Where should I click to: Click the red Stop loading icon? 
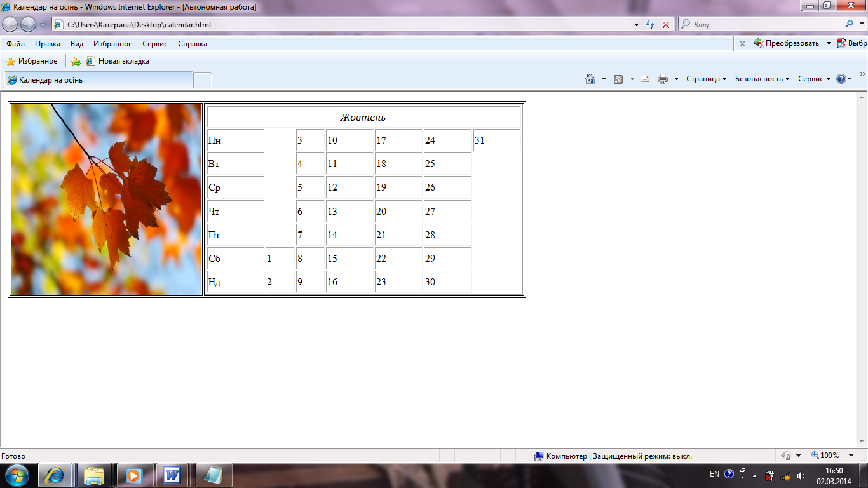point(666,25)
